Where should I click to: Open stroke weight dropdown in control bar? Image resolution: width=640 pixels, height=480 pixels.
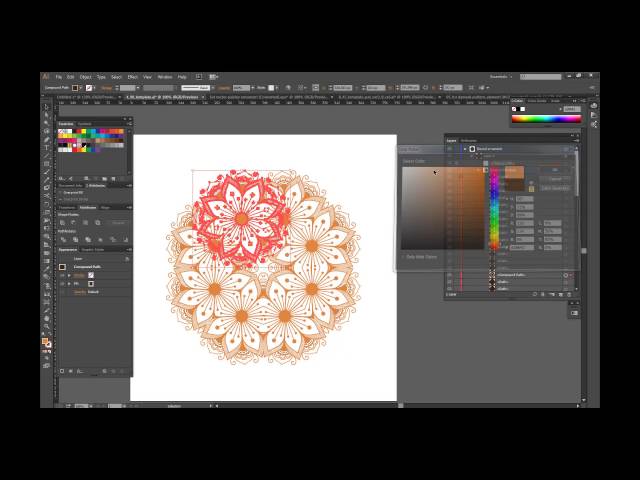[138, 88]
